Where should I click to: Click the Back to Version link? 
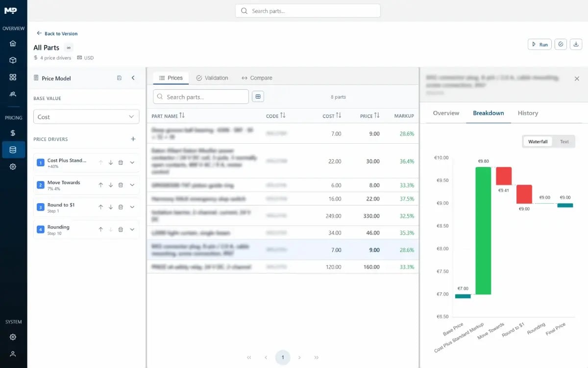click(57, 33)
